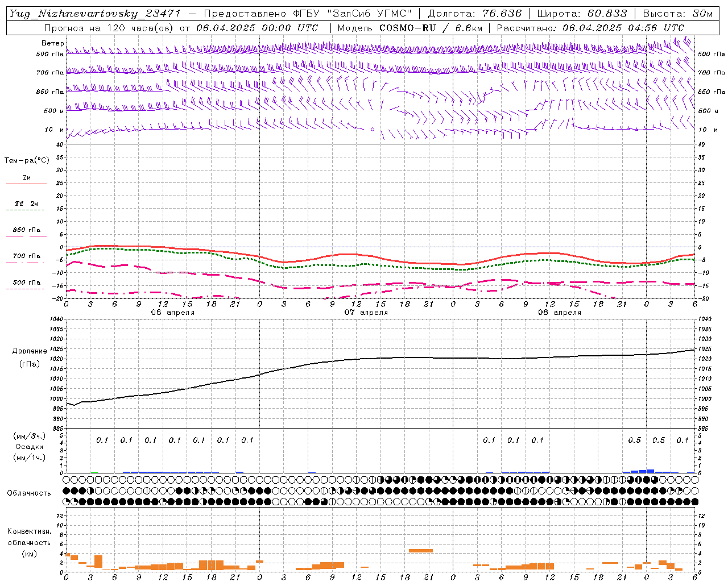Click the Облачность cloud cover label
Screen dimensions: 728x582
[29, 493]
